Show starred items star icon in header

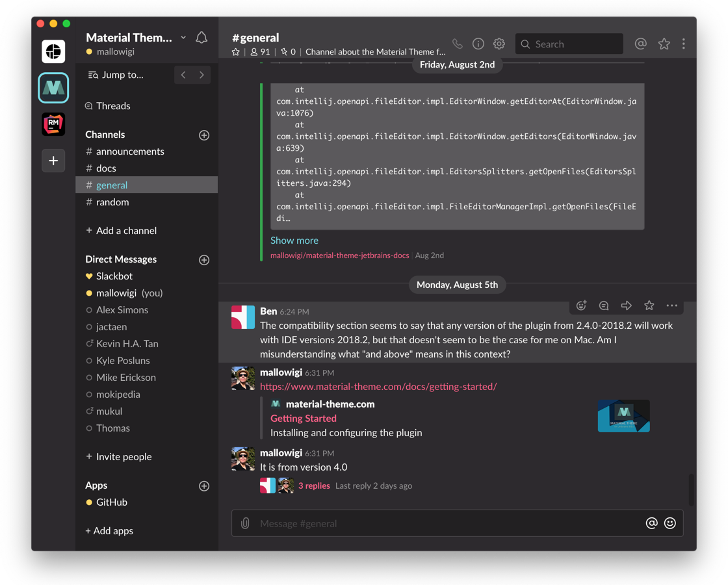tap(664, 44)
